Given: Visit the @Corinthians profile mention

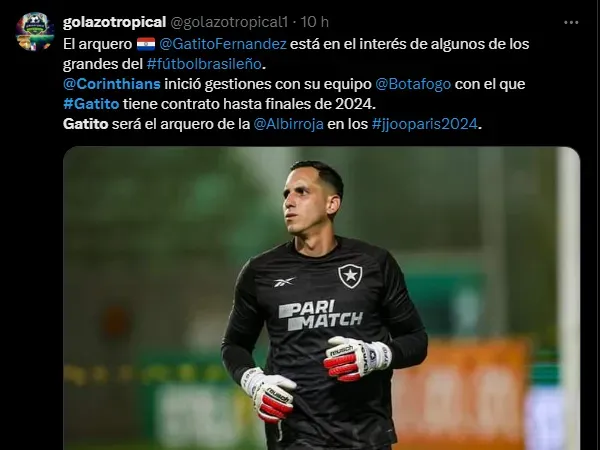Looking at the screenshot, I should (x=112, y=84).
